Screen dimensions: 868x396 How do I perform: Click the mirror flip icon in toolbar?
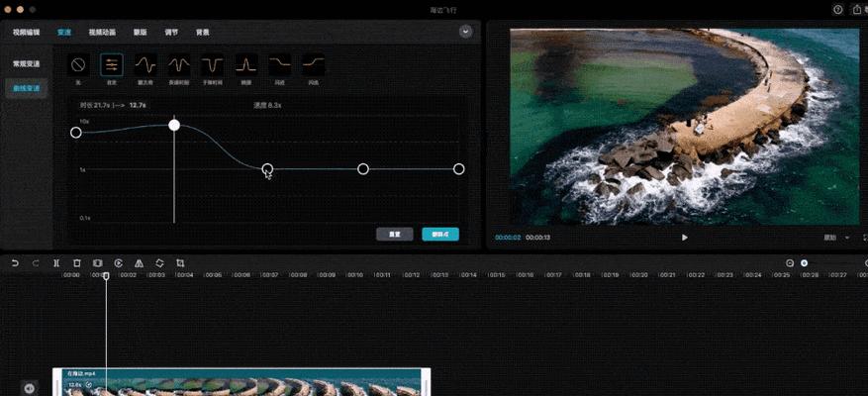pyautogui.click(x=139, y=263)
